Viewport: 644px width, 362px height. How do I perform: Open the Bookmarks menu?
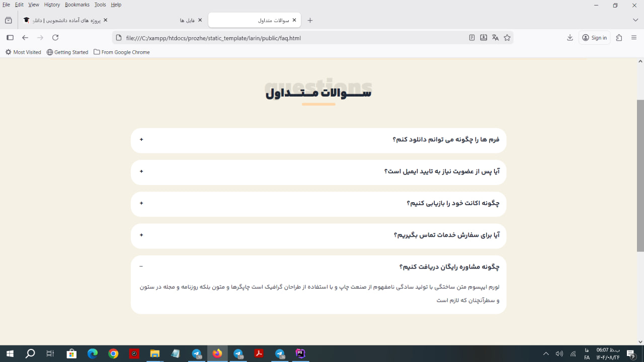coord(76,5)
